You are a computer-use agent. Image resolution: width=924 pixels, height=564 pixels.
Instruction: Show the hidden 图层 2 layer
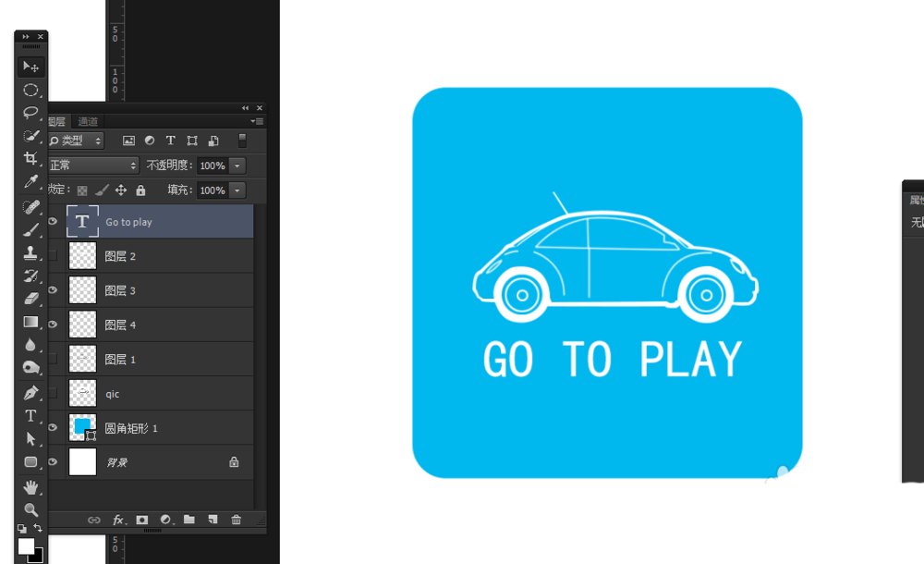point(53,256)
